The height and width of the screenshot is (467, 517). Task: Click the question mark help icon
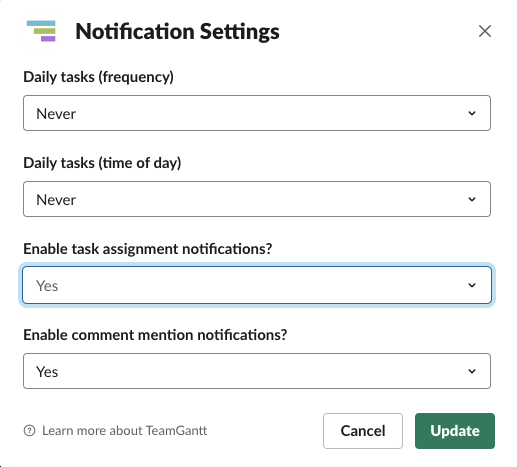click(29, 431)
